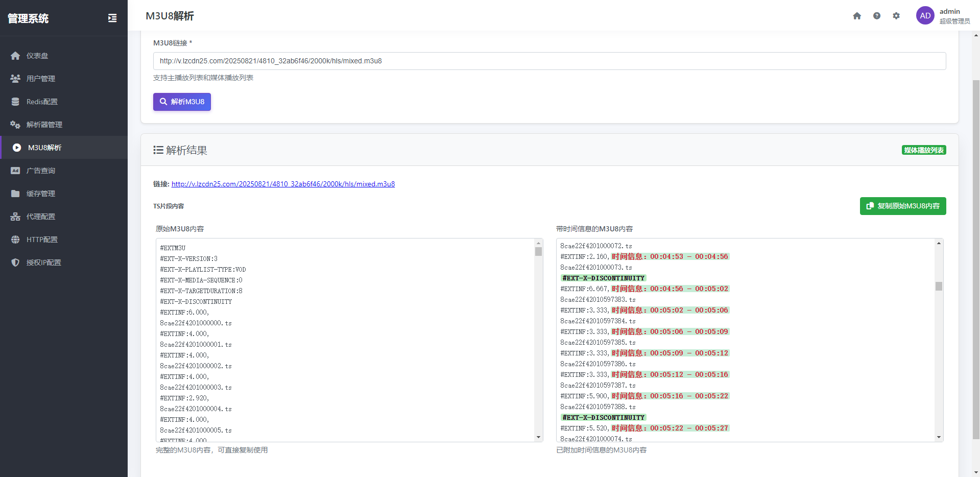The width and height of the screenshot is (980, 477).
Task: Click the 解析器管理 gears icon
Action: point(15,125)
